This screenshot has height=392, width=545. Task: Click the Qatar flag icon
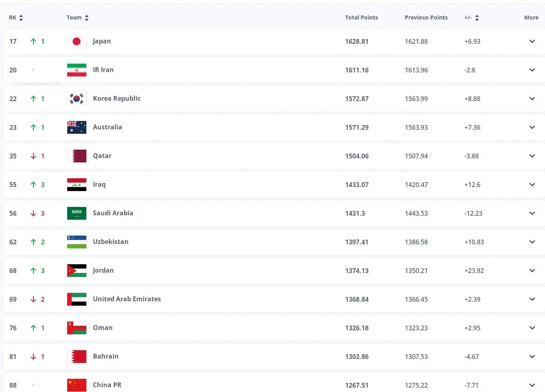tap(77, 156)
